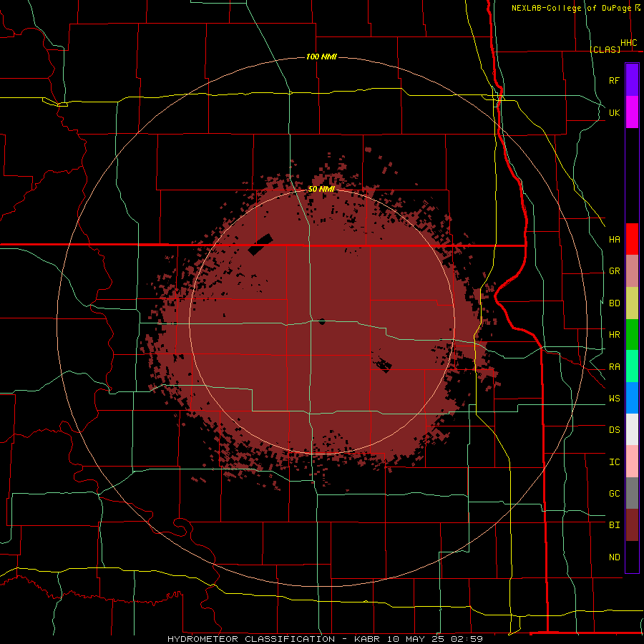
Task: Click the ND legend label
Action: pyautogui.click(x=615, y=557)
